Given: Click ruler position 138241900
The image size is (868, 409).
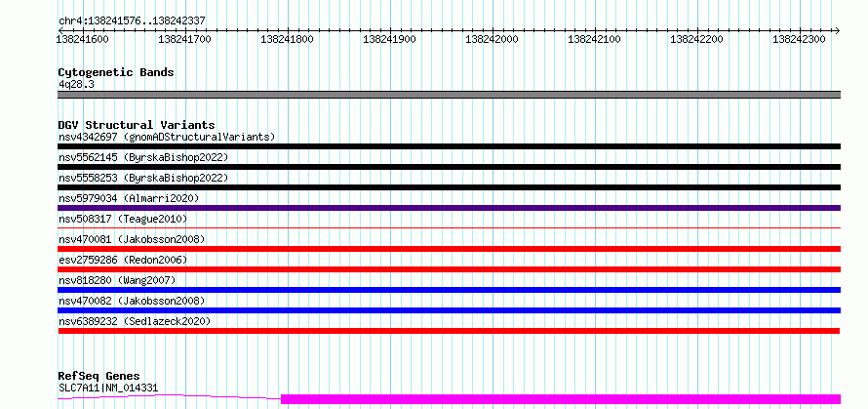Looking at the screenshot, I should click(390, 39).
